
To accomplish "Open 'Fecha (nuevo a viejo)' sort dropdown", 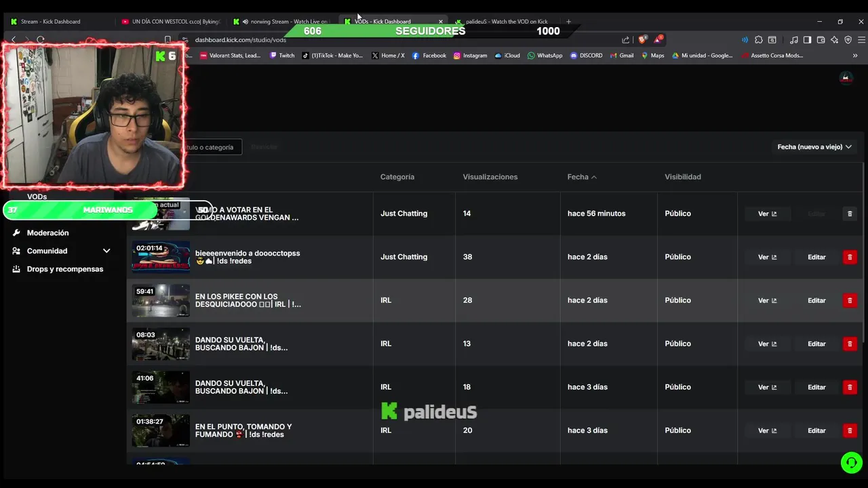I will [x=814, y=146].
